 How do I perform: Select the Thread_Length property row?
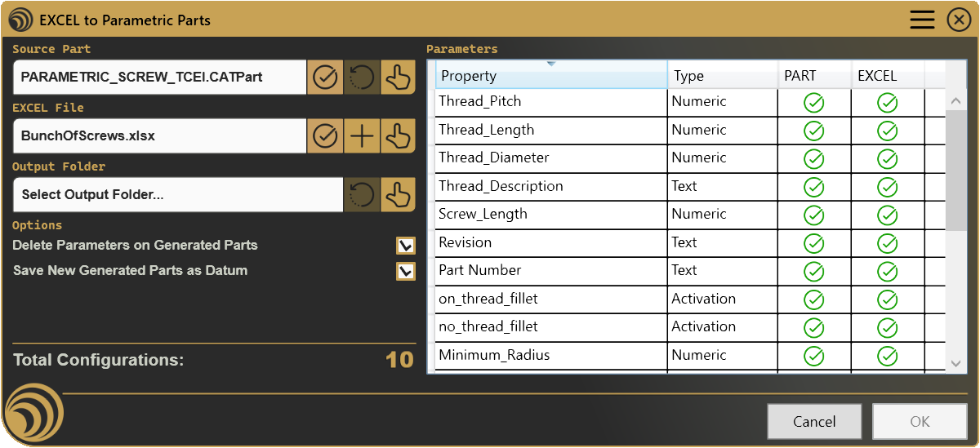(x=686, y=131)
